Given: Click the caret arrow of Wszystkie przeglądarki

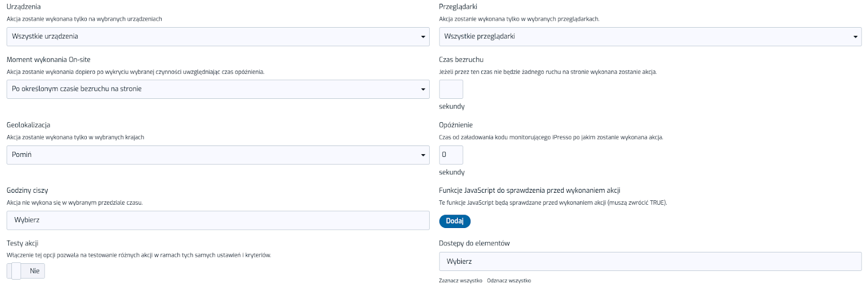Looking at the screenshot, I should click(856, 37).
